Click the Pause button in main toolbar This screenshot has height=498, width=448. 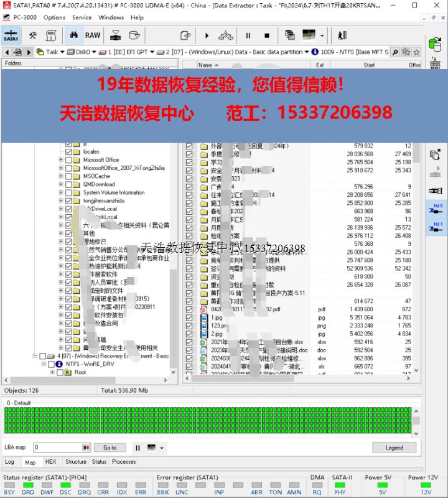(248, 35)
